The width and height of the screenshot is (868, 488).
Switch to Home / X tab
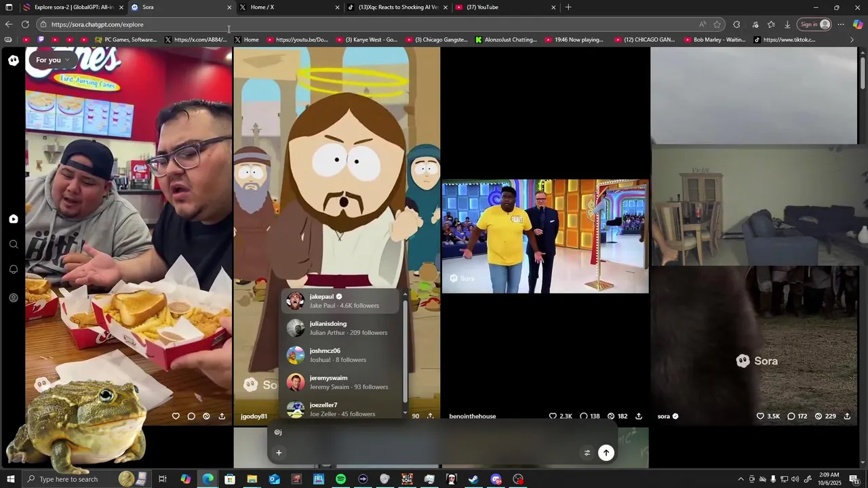click(x=289, y=7)
